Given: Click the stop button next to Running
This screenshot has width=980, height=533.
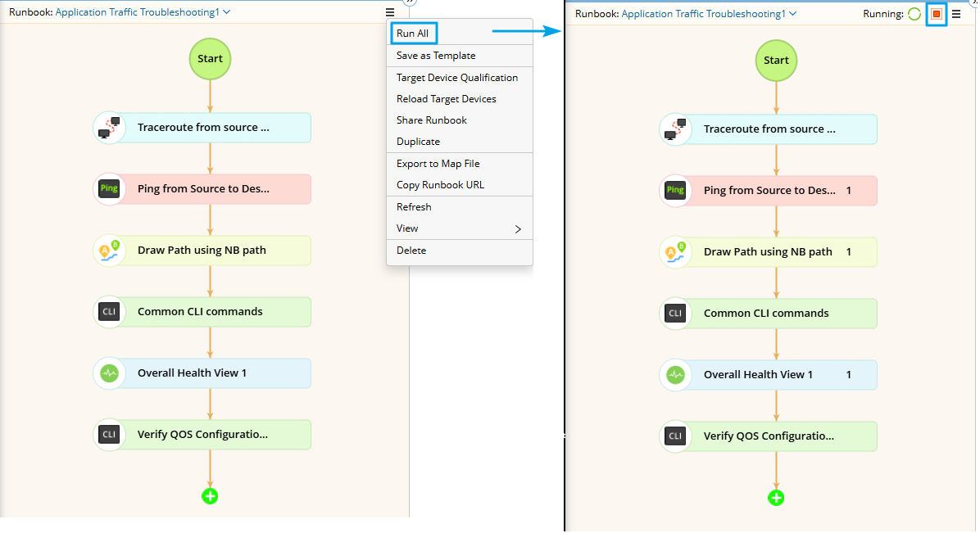Looking at the screenshot, I should coord(936,14).
